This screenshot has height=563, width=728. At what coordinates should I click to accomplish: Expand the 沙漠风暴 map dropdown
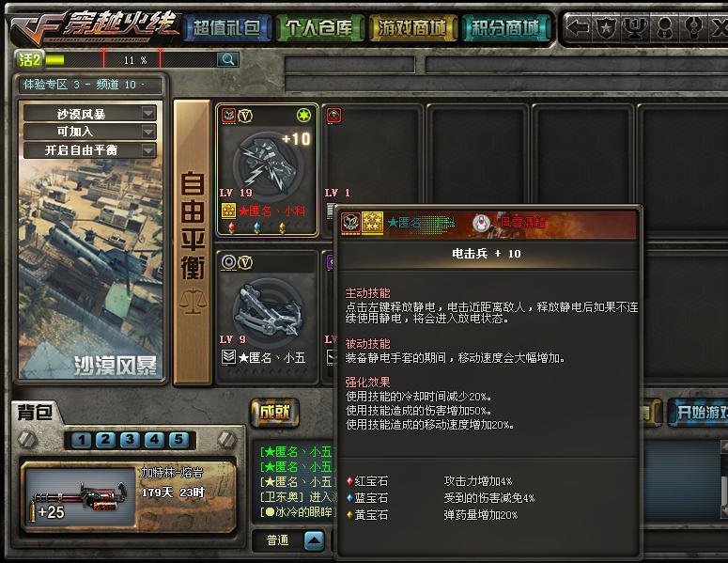click(148, 113)
